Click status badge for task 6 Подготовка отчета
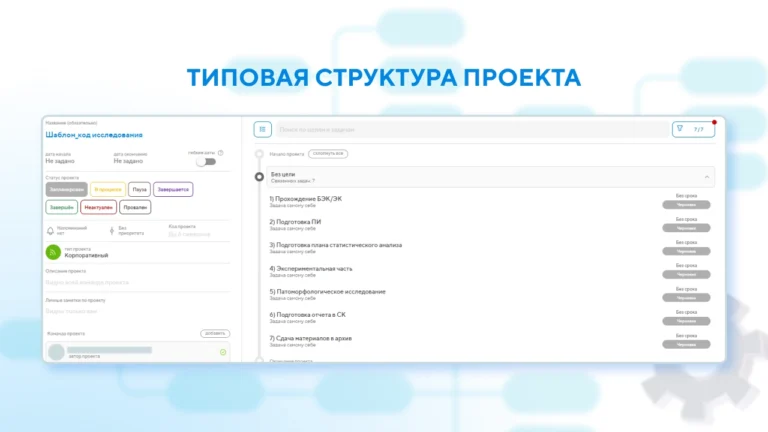The image size is (768, 432). click(686, 321)
